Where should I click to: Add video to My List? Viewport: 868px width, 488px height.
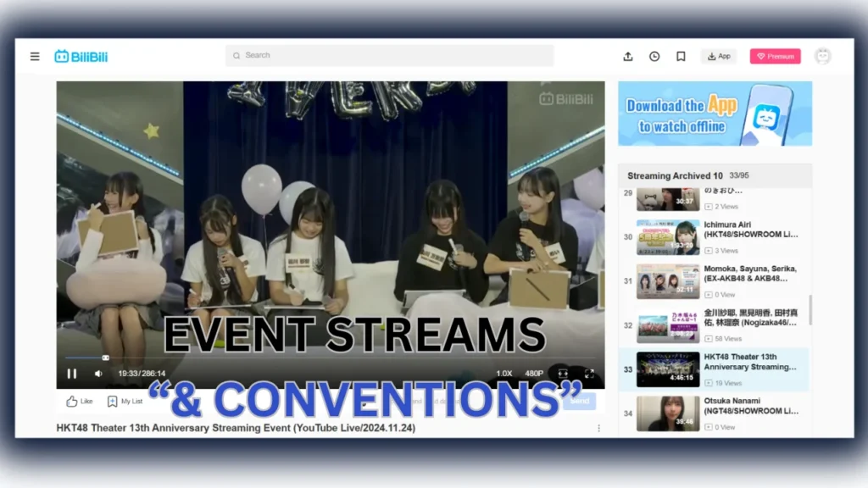pyautogui.click(x=125, y=402)
